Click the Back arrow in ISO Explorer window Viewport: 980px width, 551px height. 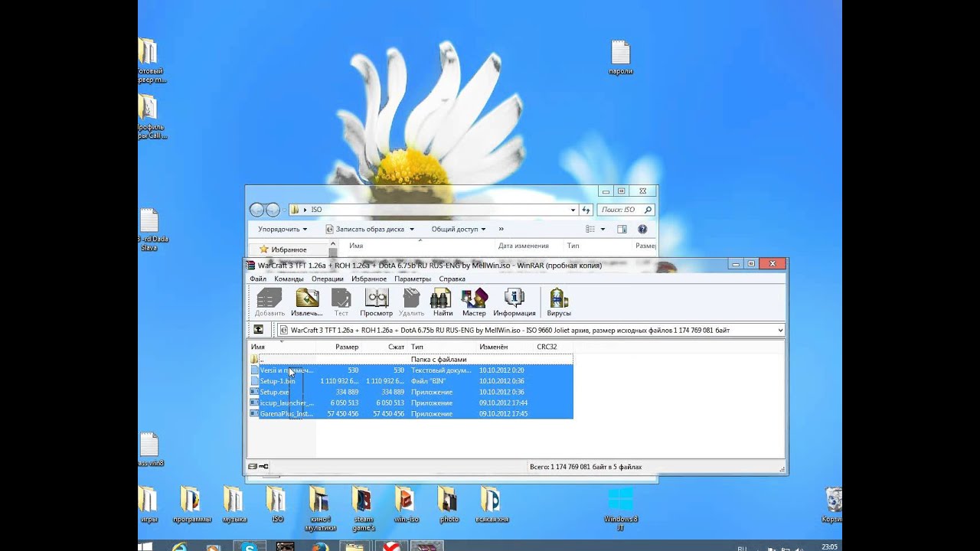[256, 210]
